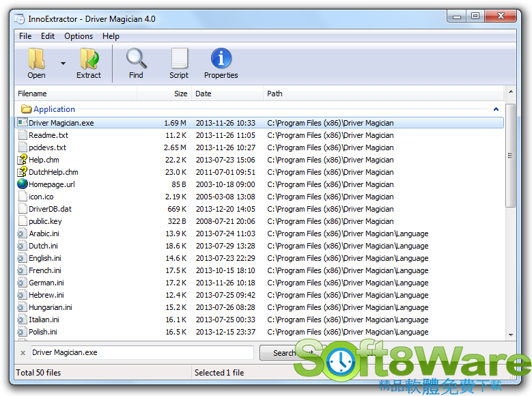532x396 pixels.
Task: Sort by the Filename column header
Action: (x=76, y=94)
